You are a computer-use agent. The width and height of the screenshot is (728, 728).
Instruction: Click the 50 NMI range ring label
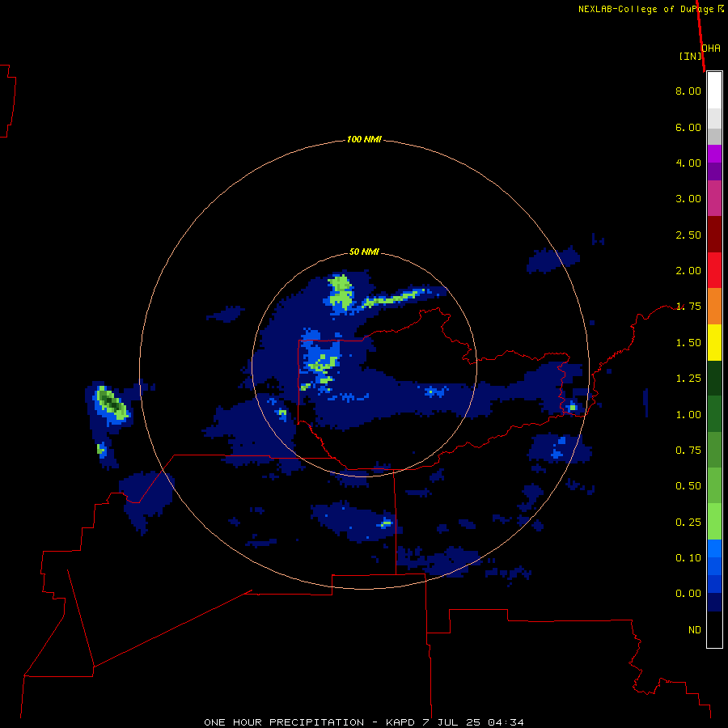364,252
